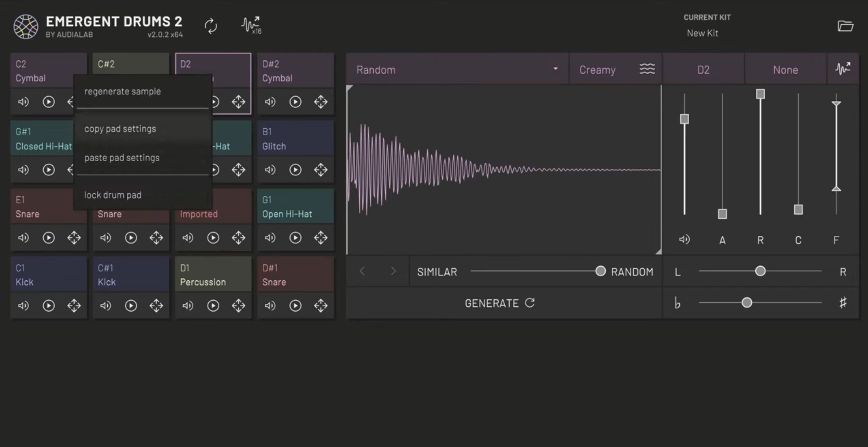Screen dimensions: 868x447
Task: Play the C1 Kick pad sample
Action: tap(49, 306)
